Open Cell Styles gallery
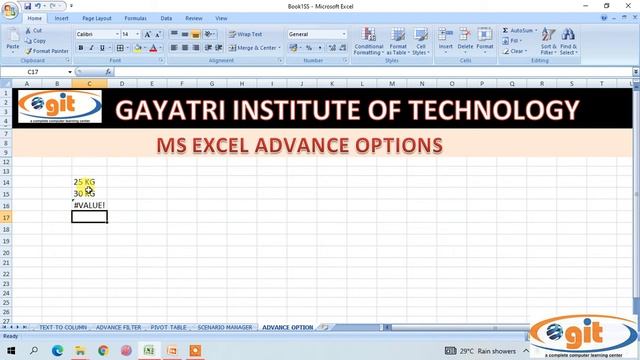Image resolution: width=640 pixels, height=360 pixels. pyautogui.click(x=421, y=41)
